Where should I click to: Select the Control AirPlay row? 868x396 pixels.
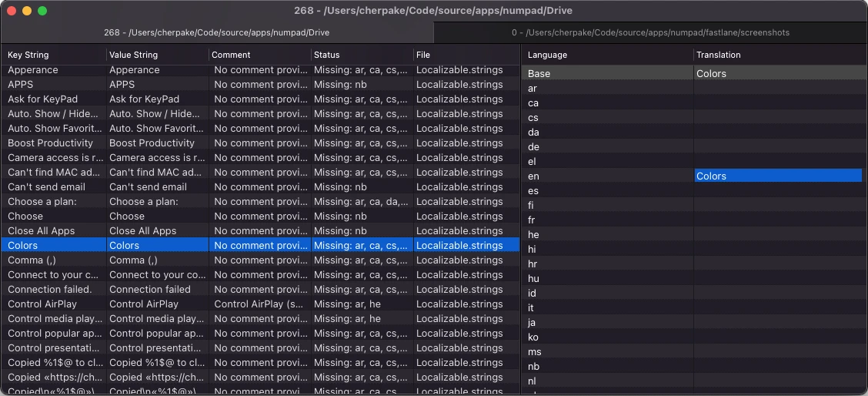tap(260, 304)
